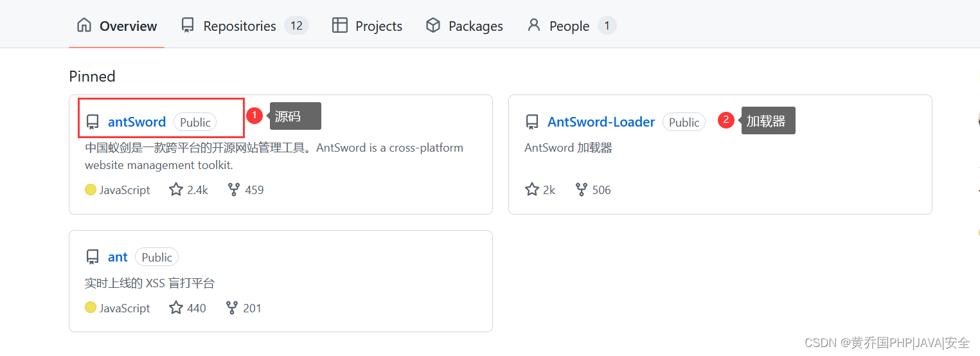Click the Public label on ant
Image resolution: width=980 pixels, height=356 pixels.
[157, 257]
